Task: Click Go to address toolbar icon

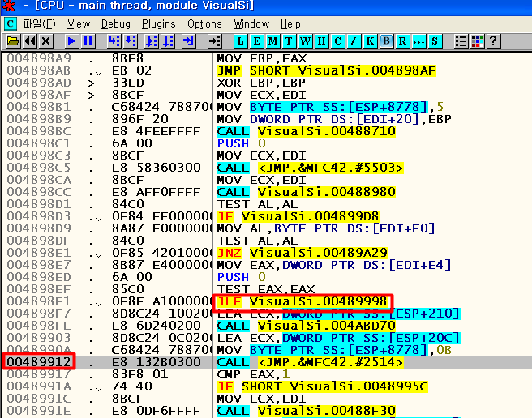Action: [x=214, y=41]
